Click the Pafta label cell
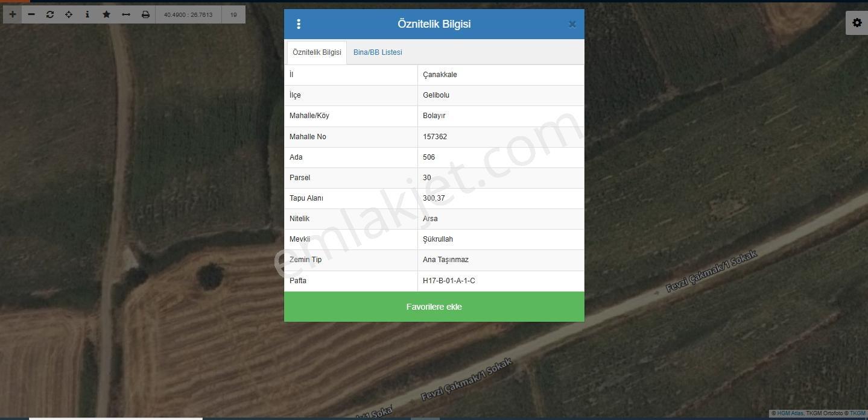 pyautogui.click(x=350, y=281)
